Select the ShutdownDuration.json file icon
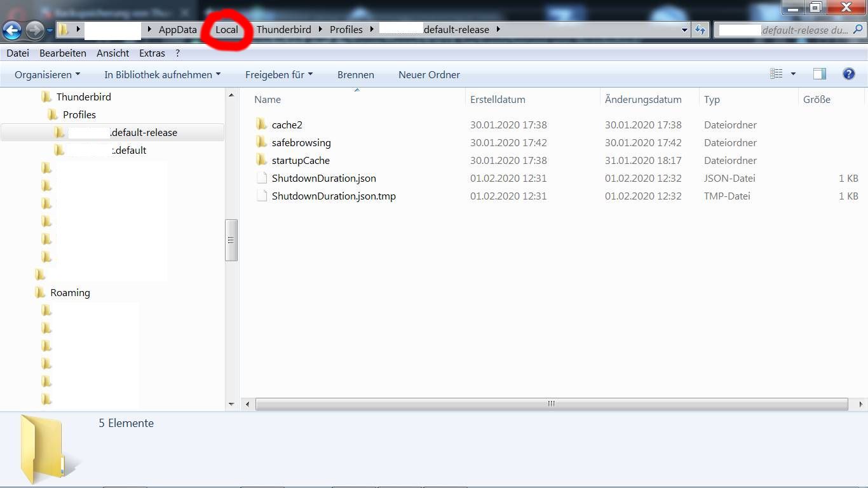Screen dimensions: 868x488 tap(262, 178)
